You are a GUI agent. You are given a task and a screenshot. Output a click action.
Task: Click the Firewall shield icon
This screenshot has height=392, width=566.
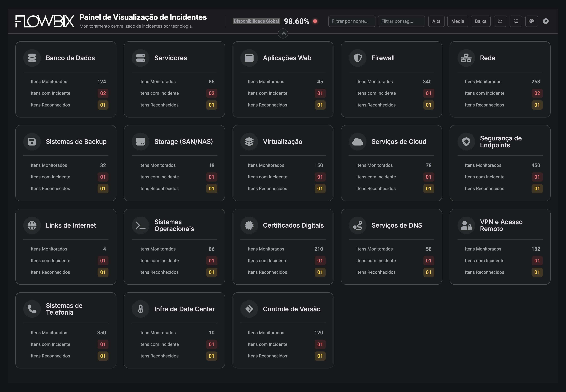coord(358,58)
